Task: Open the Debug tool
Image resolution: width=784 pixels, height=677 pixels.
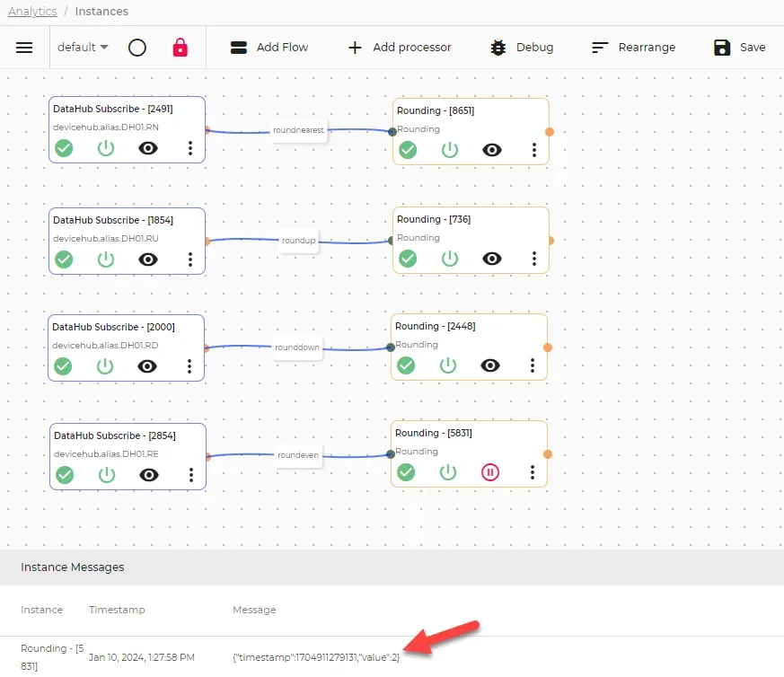Action: (x=522, y=48)
